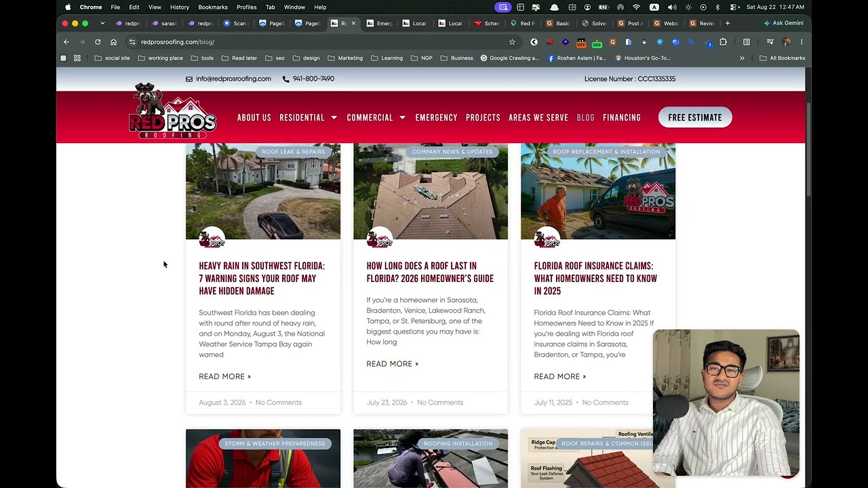Screen dimensions: 868x488
Task: Open the All Bookmarks folder
Action: point(782,58)
